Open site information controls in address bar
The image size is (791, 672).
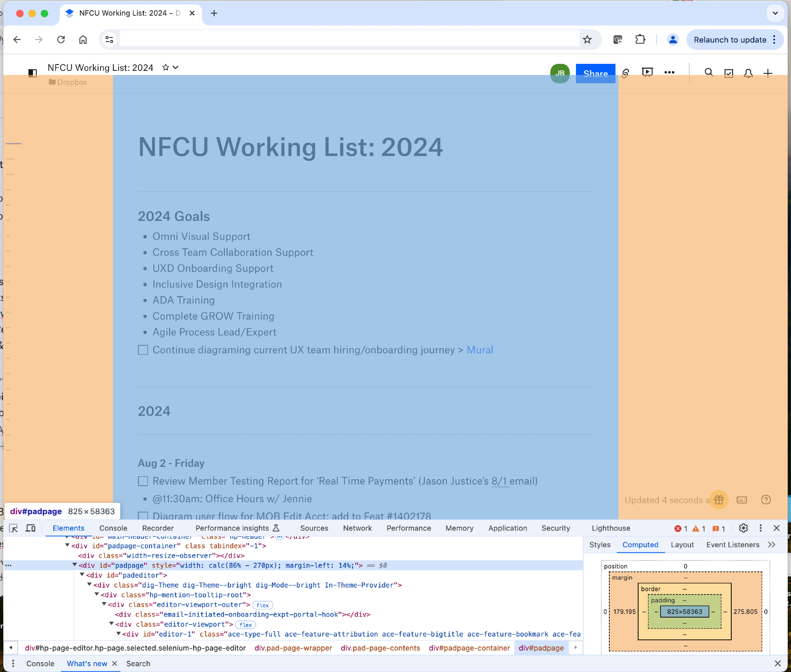pyautogui.click(x=109, y=40)
